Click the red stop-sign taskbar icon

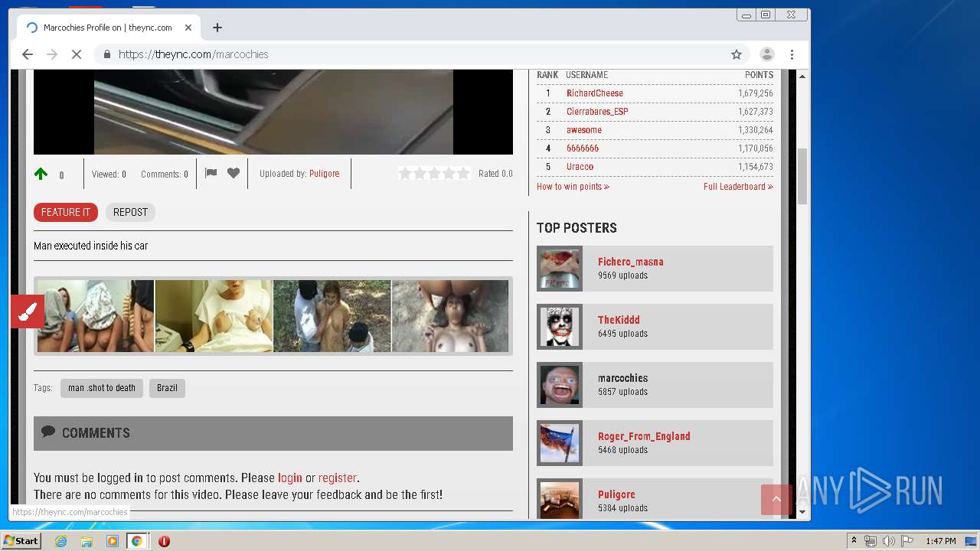pyautogui.click(x=164, y=541)
